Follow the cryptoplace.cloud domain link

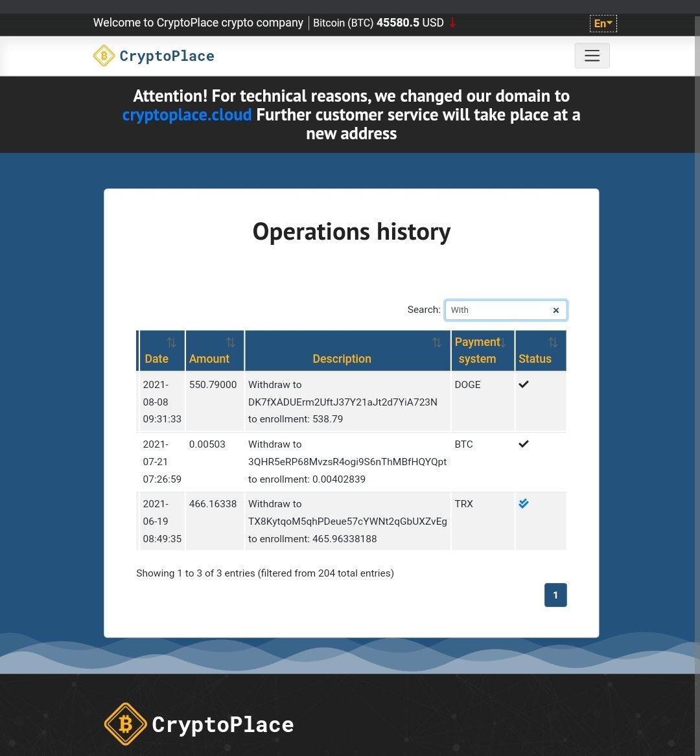(187, 115)
